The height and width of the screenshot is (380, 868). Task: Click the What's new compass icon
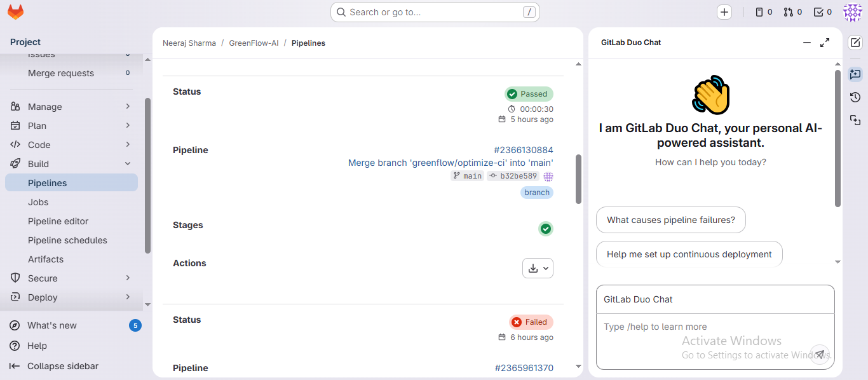pos(15,325)
